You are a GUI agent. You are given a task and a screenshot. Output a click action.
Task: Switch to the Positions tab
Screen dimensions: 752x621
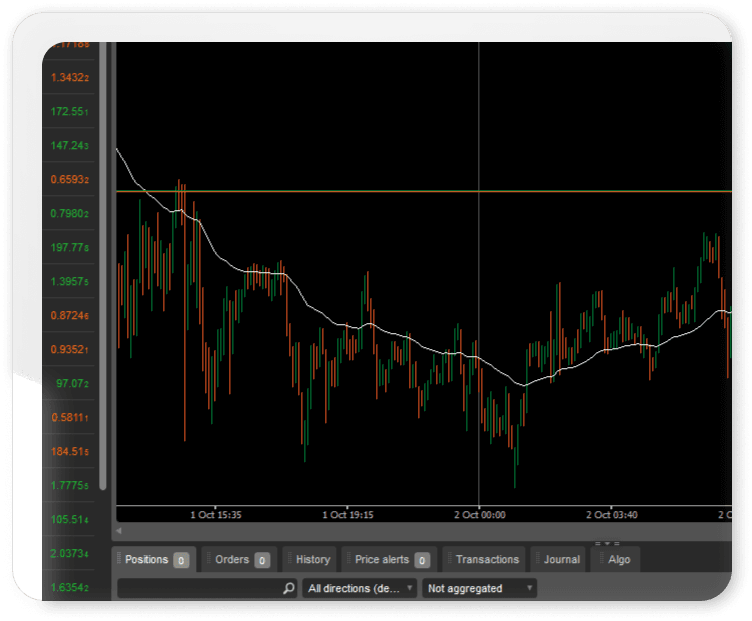click(147, 560)
